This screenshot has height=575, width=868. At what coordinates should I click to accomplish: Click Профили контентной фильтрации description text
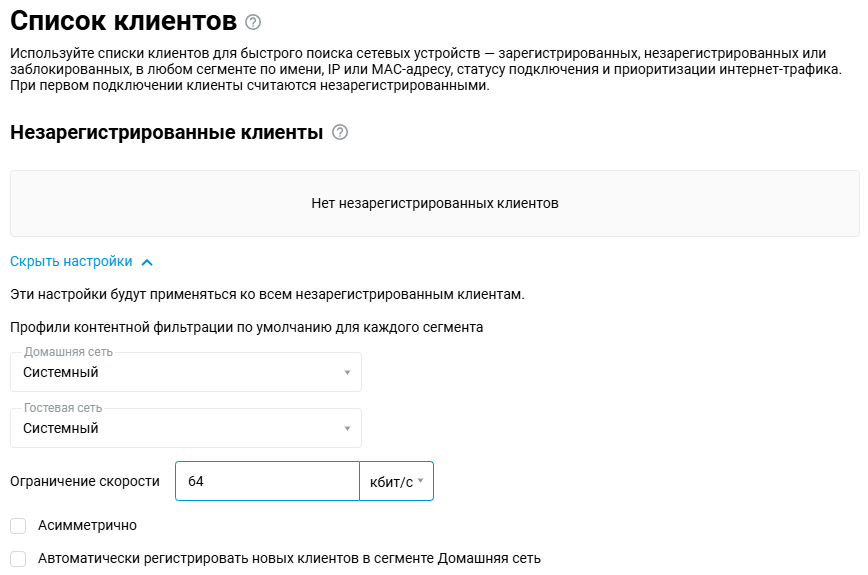tap(246, 327)
